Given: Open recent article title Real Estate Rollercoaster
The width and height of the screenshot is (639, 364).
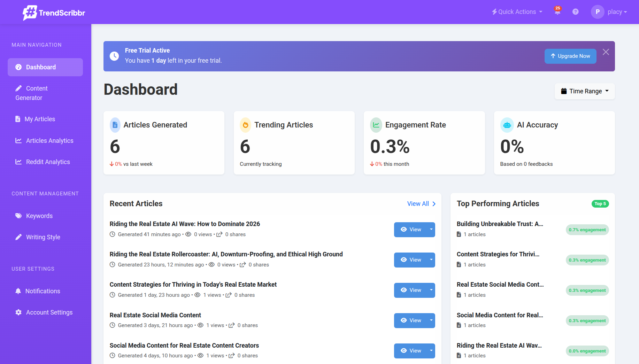Looking at the screenshot, I should [x=226, y=254].
